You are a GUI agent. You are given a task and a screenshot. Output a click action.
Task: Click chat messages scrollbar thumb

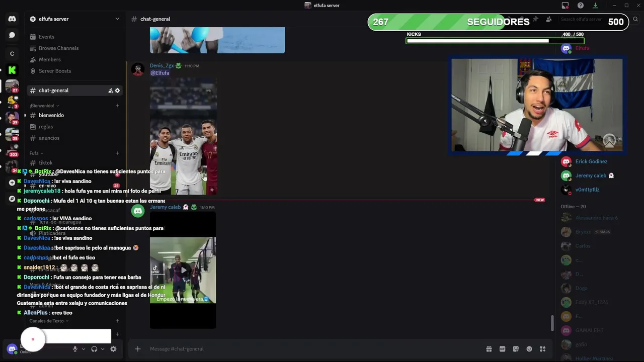(x=552, y=323)
